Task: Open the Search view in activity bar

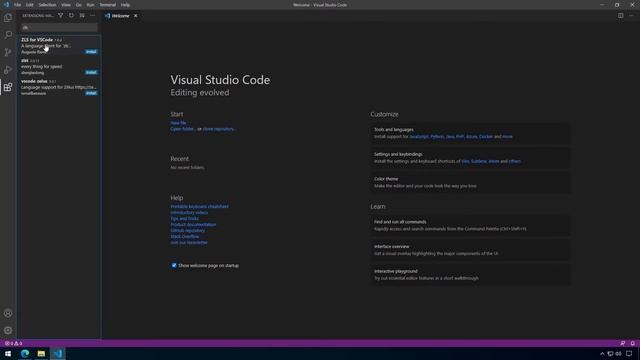Action: pyautogui.click(x=8, y=35)
